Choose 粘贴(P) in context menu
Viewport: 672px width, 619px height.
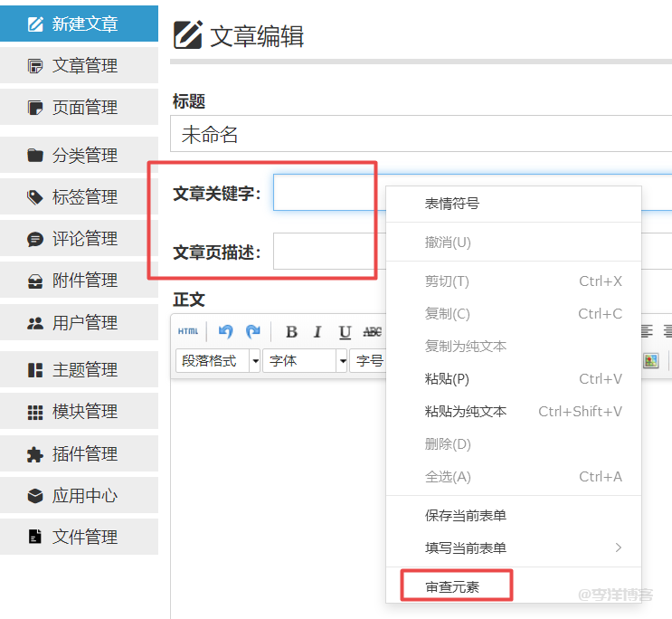(x=447, y=378)
